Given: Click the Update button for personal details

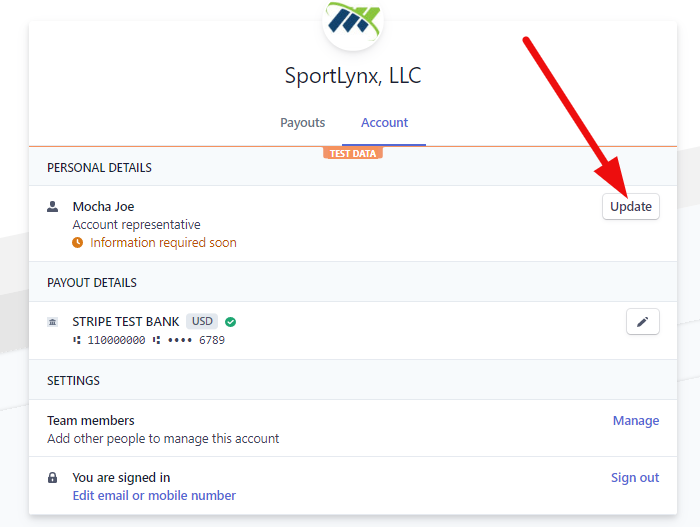Looking at the screenshot, I should (x=631, y=206).
